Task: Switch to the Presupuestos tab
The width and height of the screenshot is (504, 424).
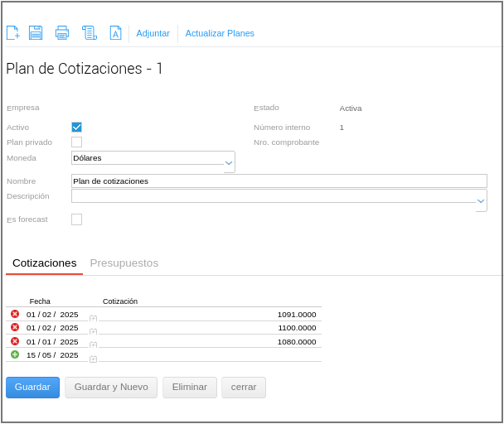Action: 124,263
